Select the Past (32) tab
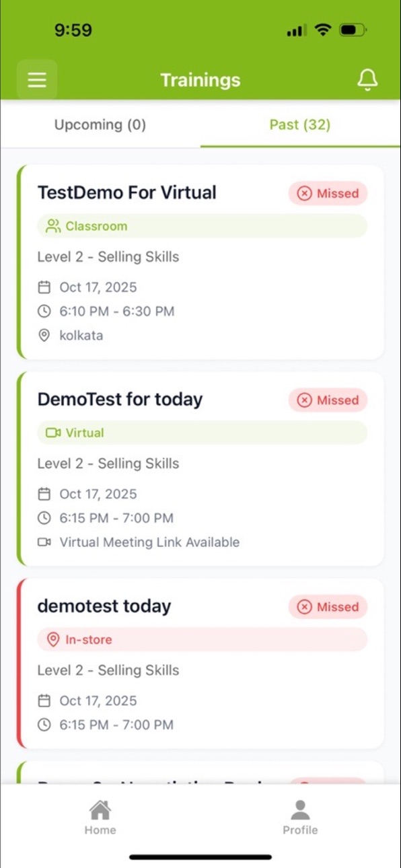The width and height of the screenshot is (401, 868). (x=300, y=124)
